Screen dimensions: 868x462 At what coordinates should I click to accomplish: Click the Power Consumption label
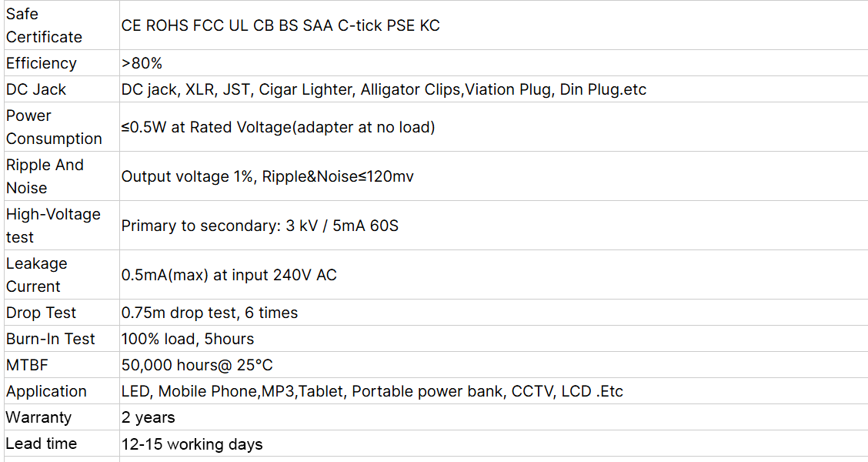(54, 127)
